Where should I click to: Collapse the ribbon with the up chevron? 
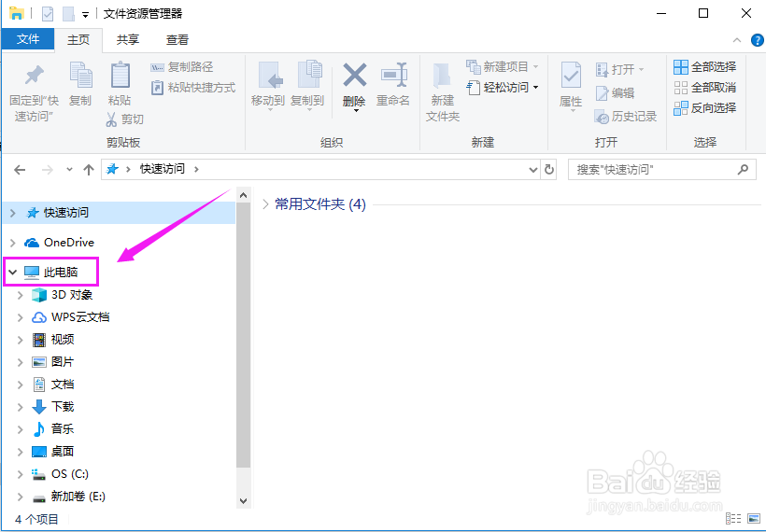737,40
